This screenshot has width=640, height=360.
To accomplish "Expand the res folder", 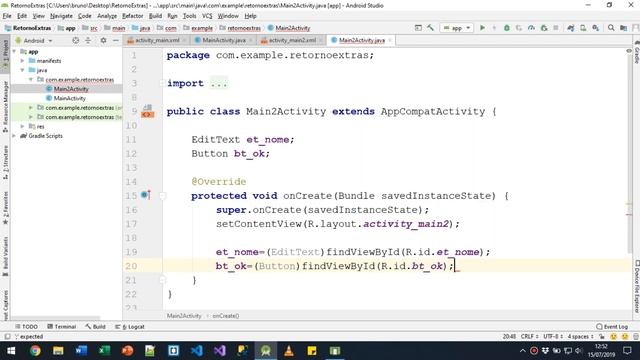I will click(x=22, y=126).
